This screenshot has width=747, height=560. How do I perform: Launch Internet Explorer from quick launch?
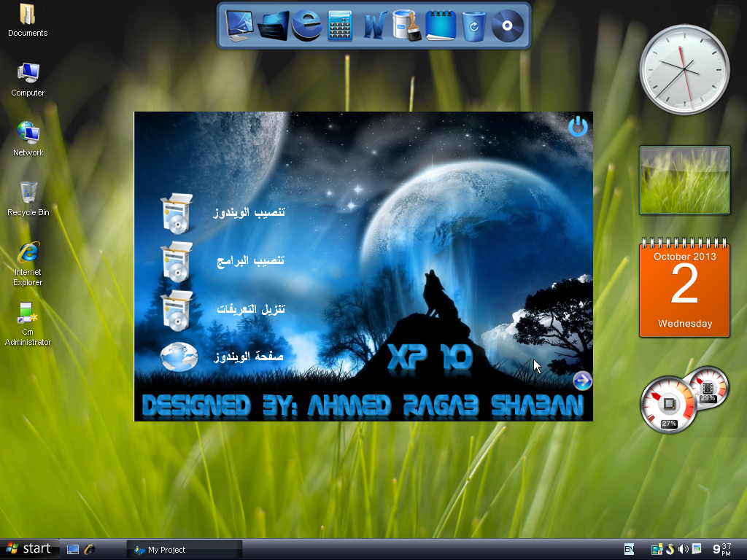point(90,550)
